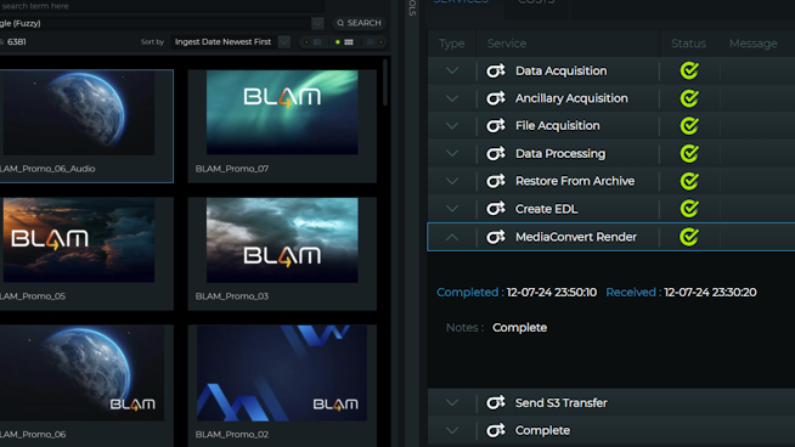The image size is (795, 447).
Task: Click the Ancillary Acquisition service icon
Action: coord(495,98)
